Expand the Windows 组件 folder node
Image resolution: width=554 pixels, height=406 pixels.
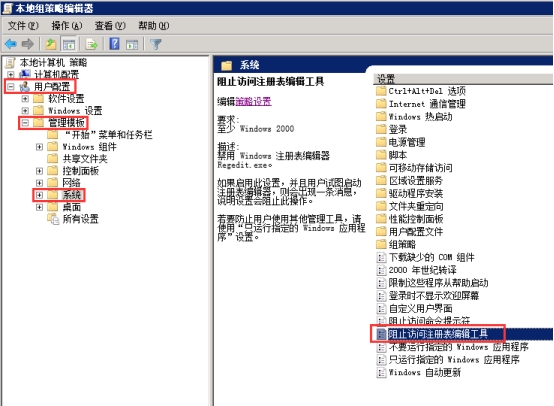[x=39, y=147]
